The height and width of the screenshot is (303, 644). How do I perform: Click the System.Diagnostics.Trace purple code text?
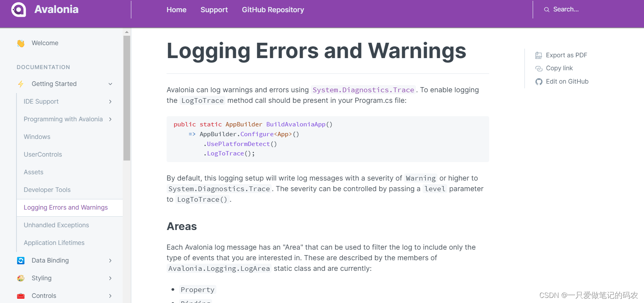coord(363,90)
